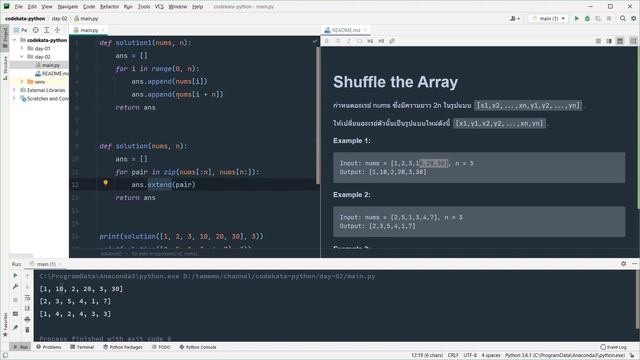Open the Problems tool window
Image resolution: width=640 pixels, height=360 pixels.
coord(49,347)
